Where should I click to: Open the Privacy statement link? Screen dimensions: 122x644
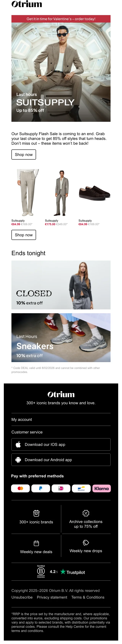52,597
